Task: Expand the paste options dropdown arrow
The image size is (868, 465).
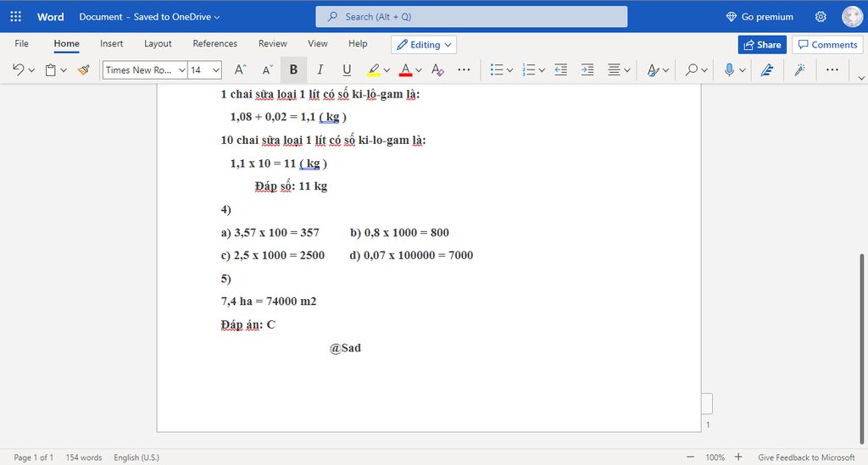Action: pyautogui.click(x=64, y=70)
